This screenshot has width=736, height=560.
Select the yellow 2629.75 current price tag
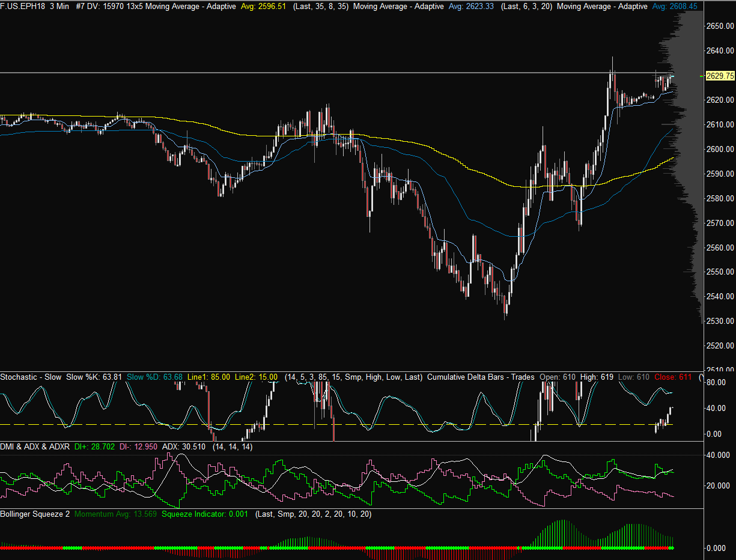[720, 76]
